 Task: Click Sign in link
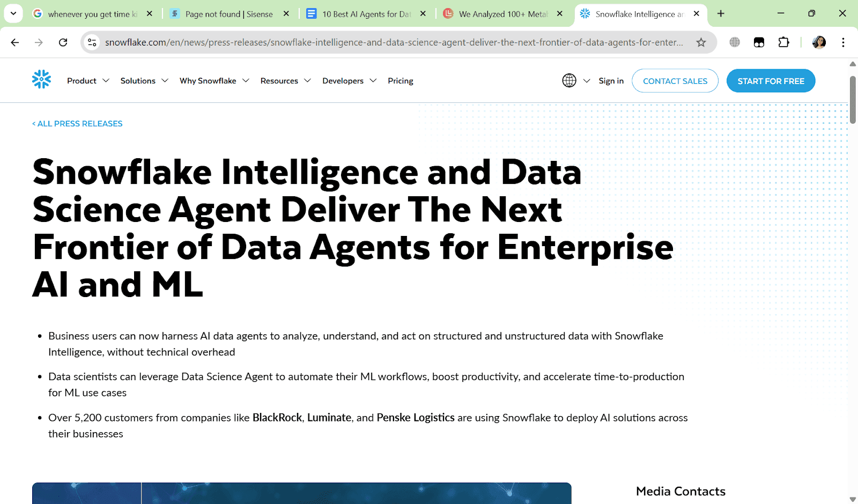611,80
